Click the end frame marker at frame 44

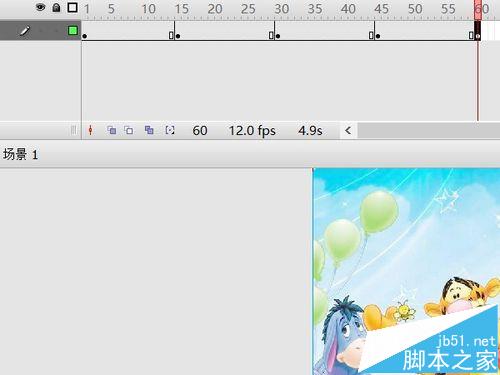pyautogui.click(x=371, y=35)
